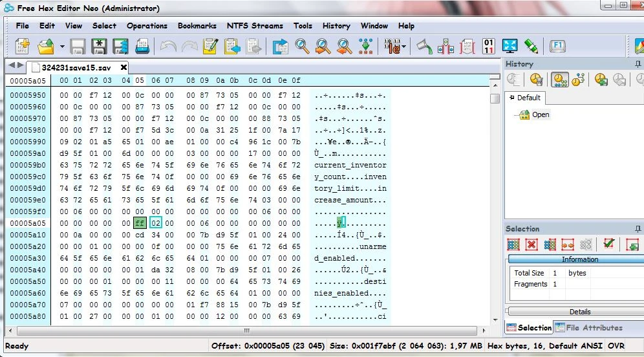Close the 324231save15.sav tab
Screen dimensions: 644x357
pyautogui.click(x=123, y=67)
